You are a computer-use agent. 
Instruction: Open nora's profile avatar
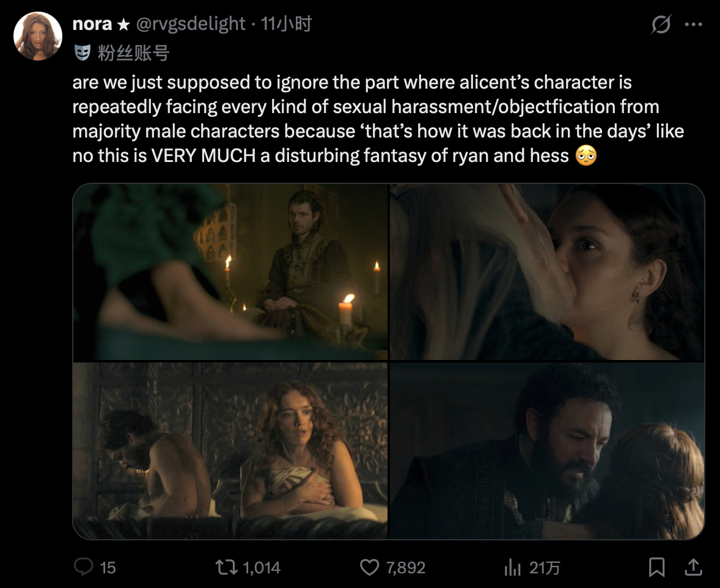point(38,36)
